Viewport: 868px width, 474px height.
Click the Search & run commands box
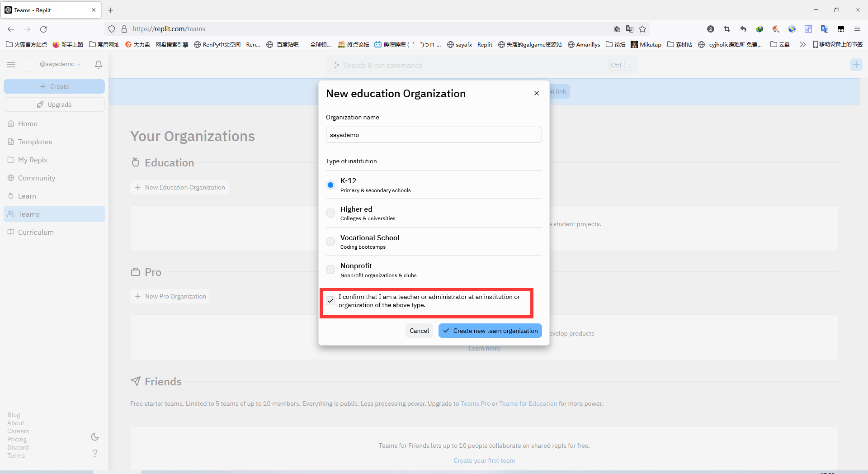(x=481, y=65)
